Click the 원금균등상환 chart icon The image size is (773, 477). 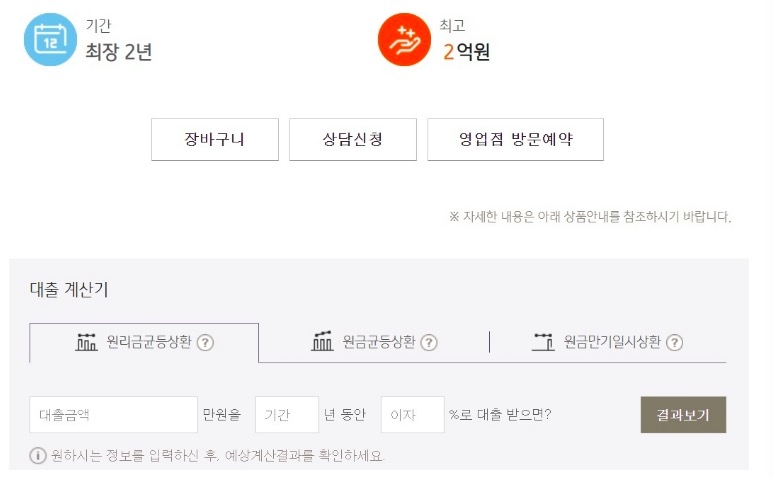(x=322, y=341)
